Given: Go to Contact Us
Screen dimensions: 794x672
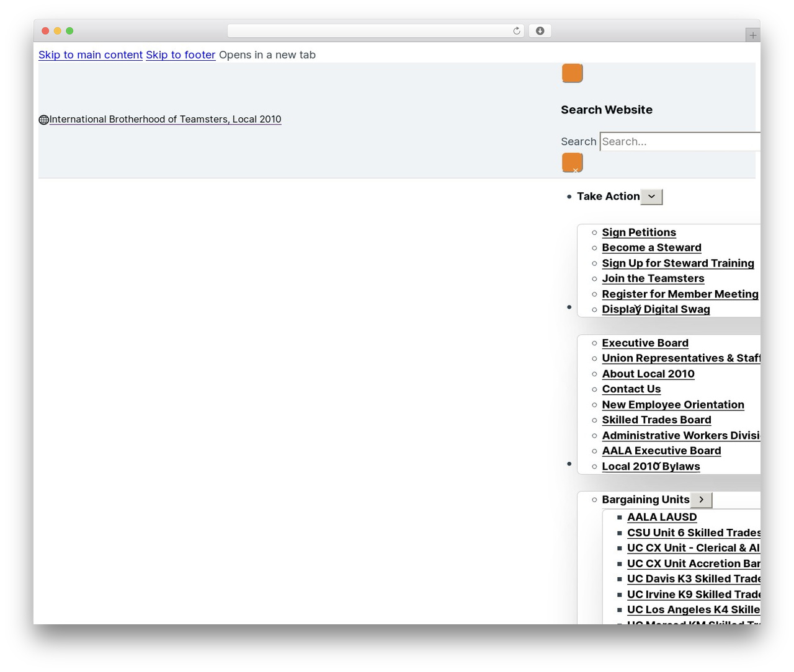Looking at the screenshot, I should pyautogui.click(x=631, y=389).
